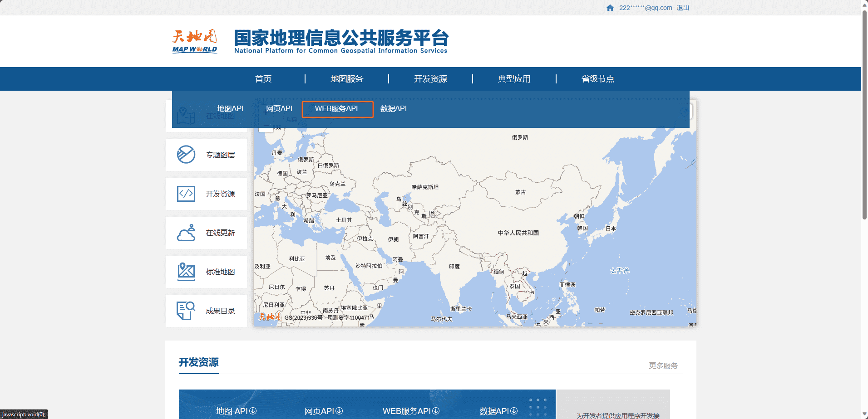Open the 更多服务 link
This screenshot has width=868, height=419.
(663, 365)
